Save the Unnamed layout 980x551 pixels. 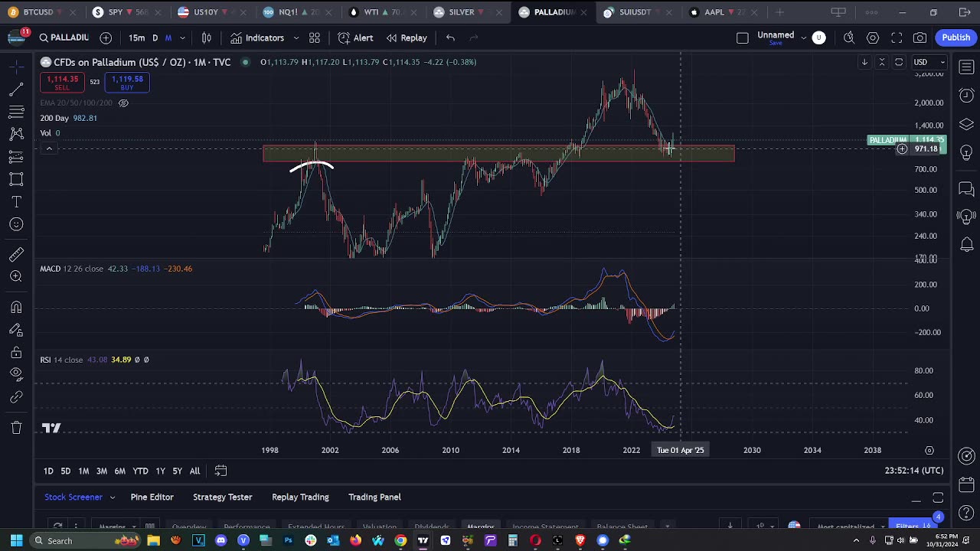[x=776, y=44]
